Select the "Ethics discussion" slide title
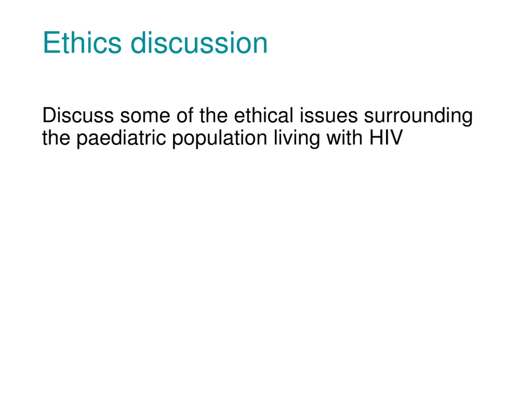Screen dimensions: 532x399 (155, 43)
